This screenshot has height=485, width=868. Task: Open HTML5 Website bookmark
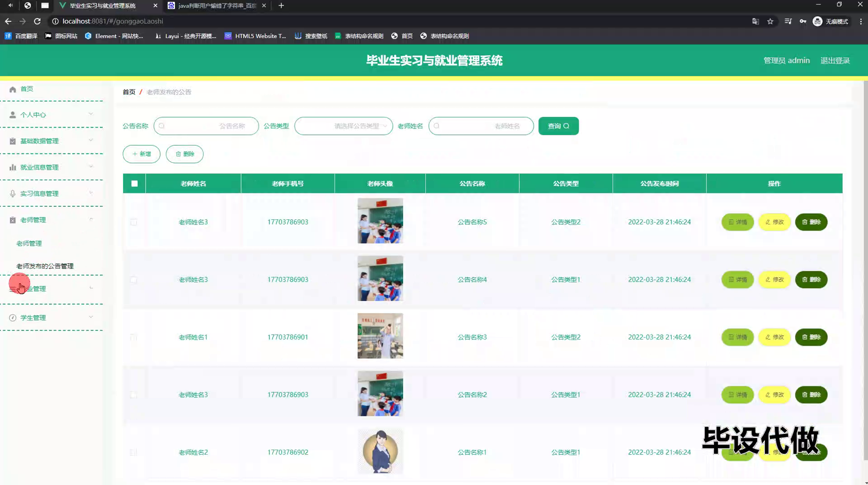coord(255,36)
